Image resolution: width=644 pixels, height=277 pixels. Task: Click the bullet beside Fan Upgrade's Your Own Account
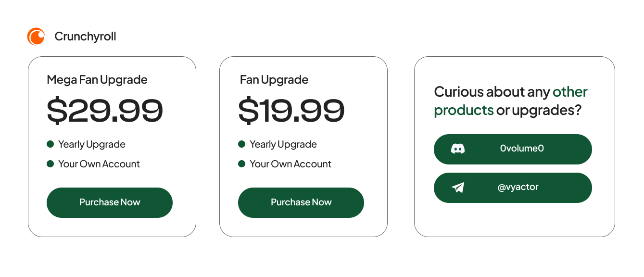[x=241, y=164]
